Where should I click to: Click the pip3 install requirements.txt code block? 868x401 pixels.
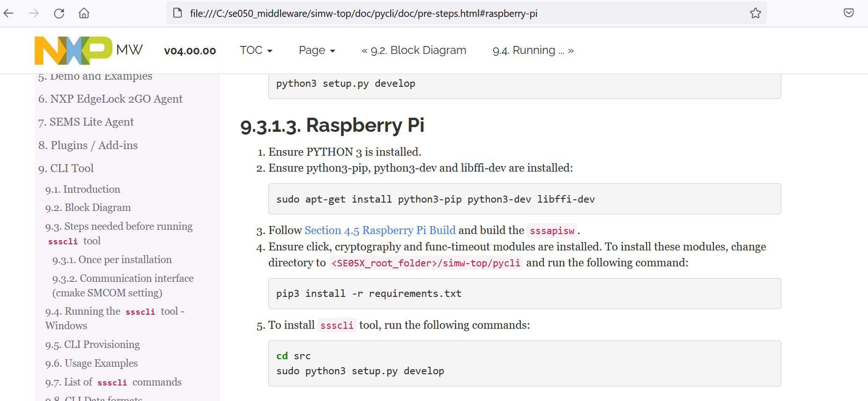pos(525,294)
